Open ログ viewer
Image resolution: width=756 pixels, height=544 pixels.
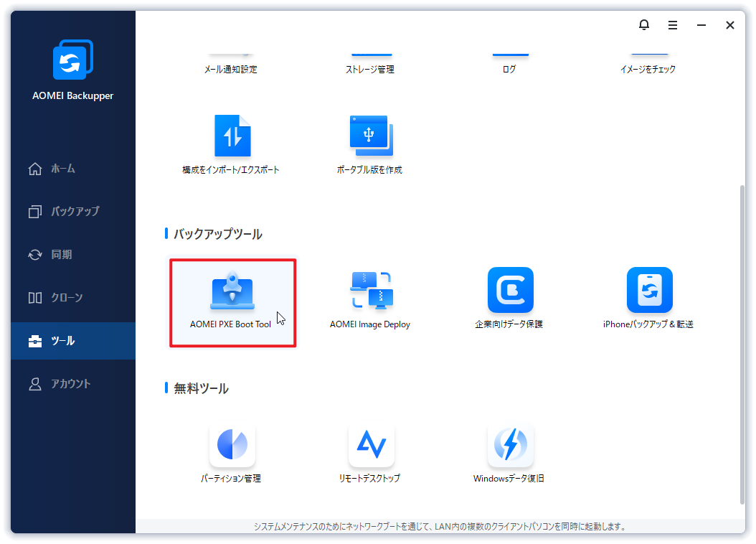pos(510,65)
